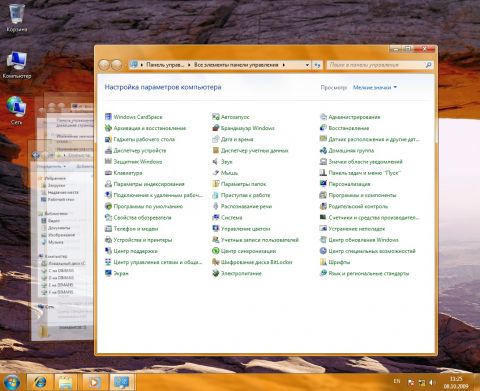Open the Клавиатура keyboard icon
This screenshot has height=391, width=480.
coord(108,173)
